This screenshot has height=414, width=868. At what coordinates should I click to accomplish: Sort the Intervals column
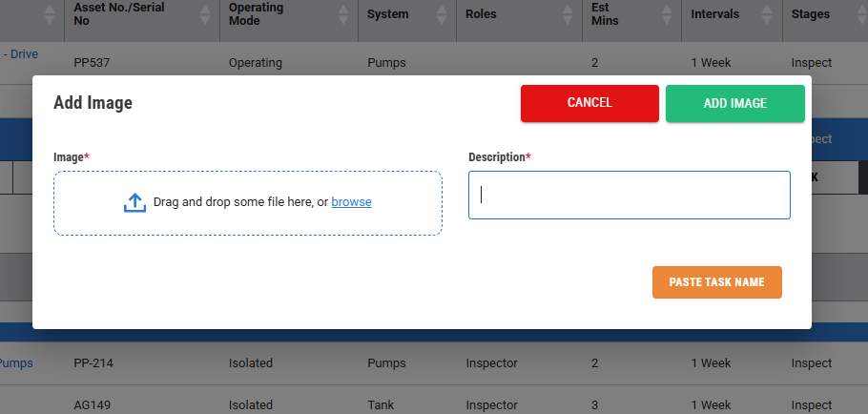[x=766, y=14]
